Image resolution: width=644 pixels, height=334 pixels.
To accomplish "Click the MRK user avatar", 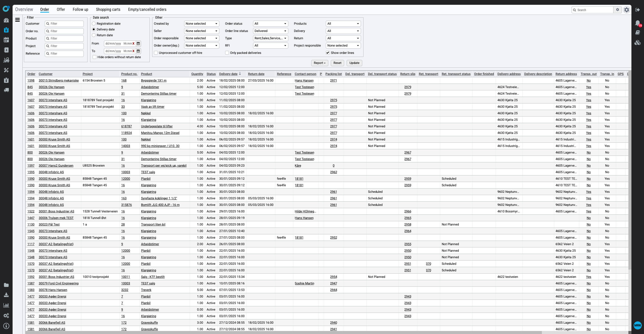I will point(638,325).
